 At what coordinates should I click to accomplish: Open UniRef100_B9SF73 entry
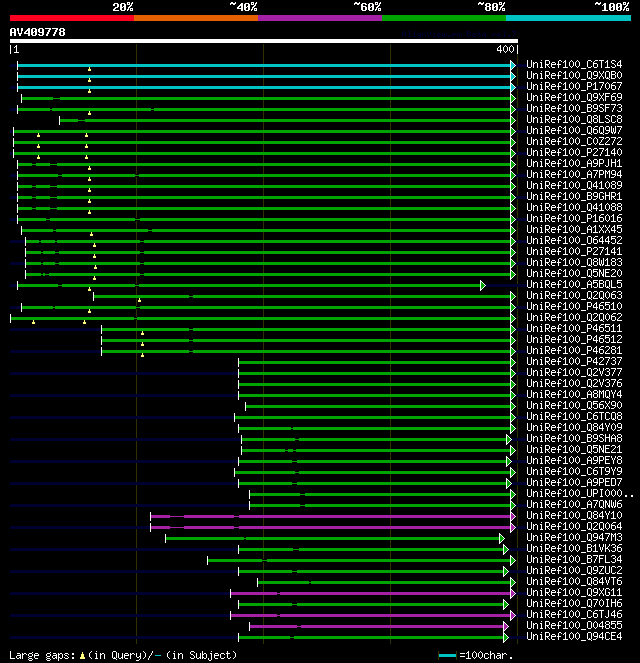coord(574,108)
